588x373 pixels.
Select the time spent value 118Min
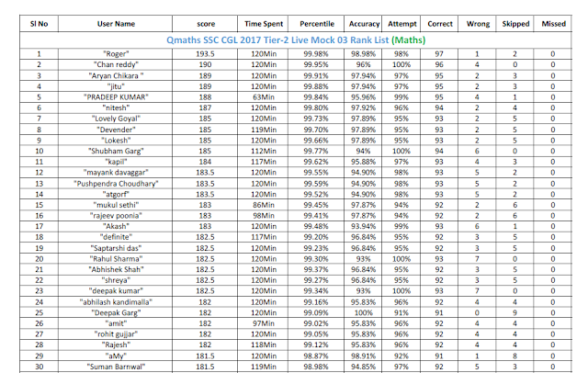click(264, 345)
